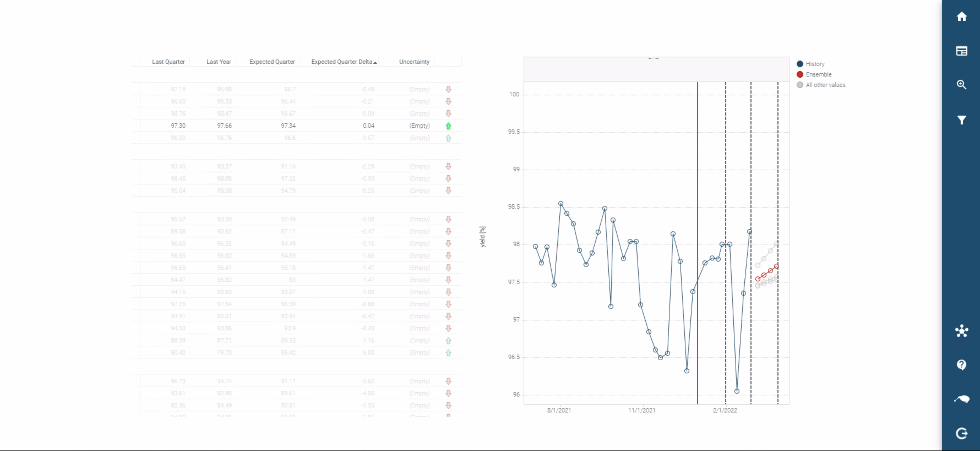Click the Last Year column header
Image resolution: width=980 pixels, height=451 pixels.
click(x=218, y=62)
